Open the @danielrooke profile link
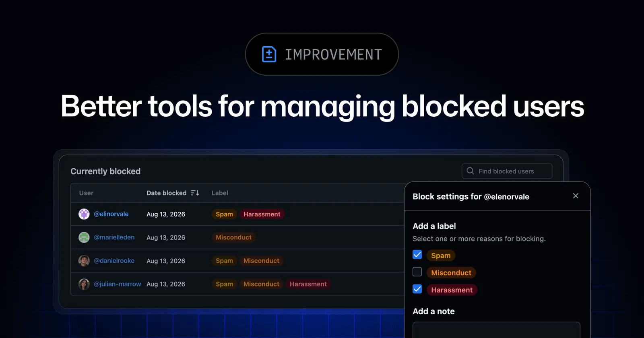The image size is (644, 338). coord(114,261)
